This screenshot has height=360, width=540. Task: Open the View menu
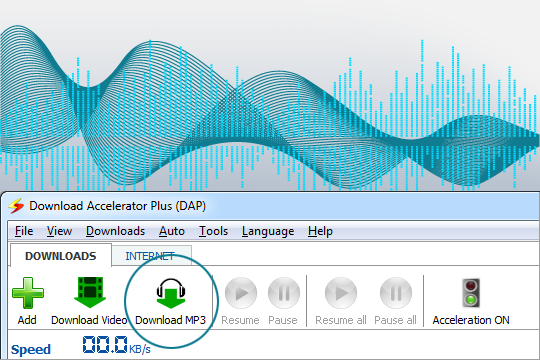coord(59,231)
